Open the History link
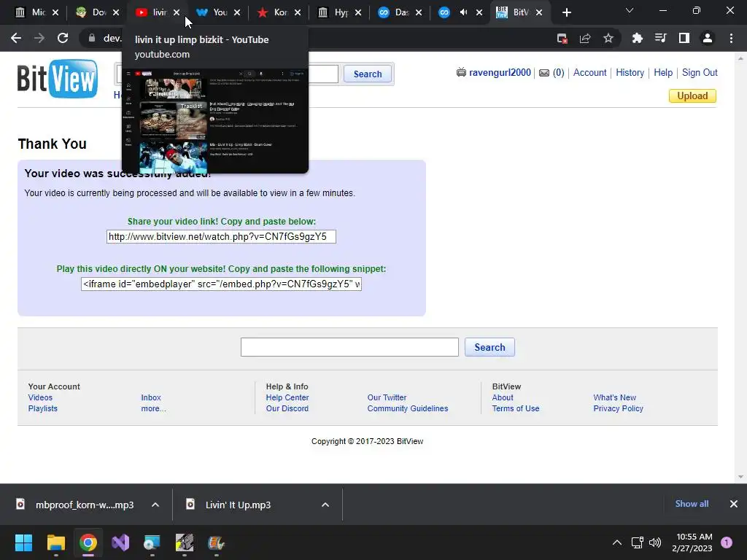 coord(630,72)
